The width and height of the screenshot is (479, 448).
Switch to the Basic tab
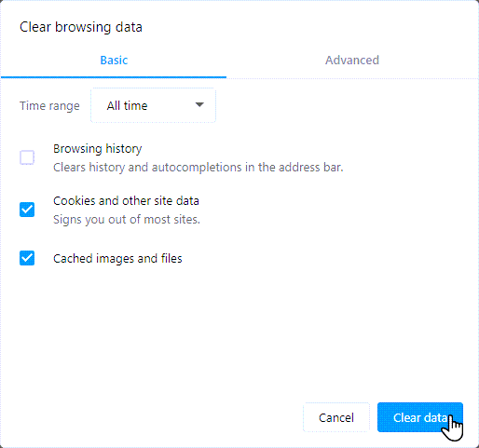114,61
